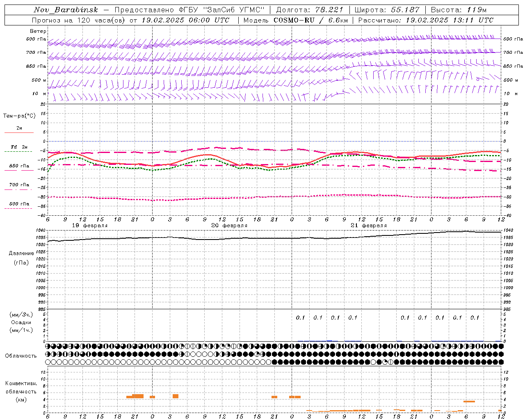Select the Долгота: 78.221 value

309,10
